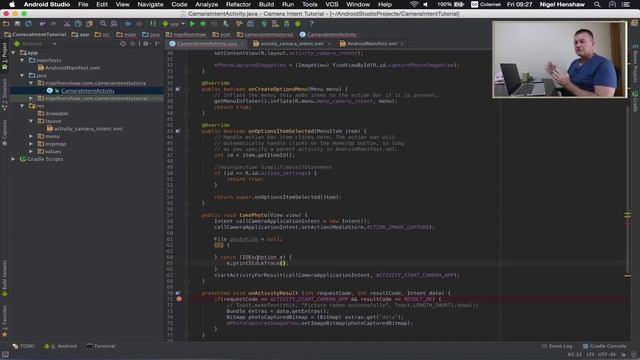This screenshot has height=360, width=640.
Task: Expand the mipmap folder node
Action: click(x=31, y=144)
